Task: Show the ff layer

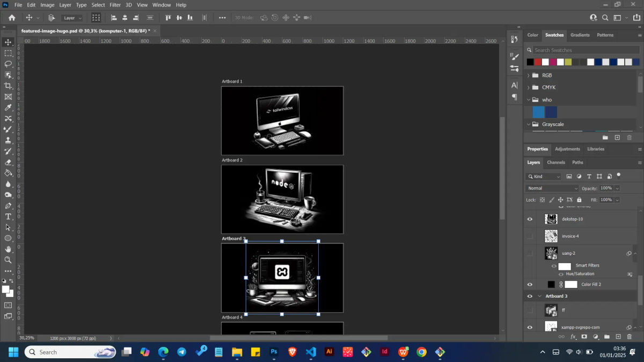Action: 530,310
